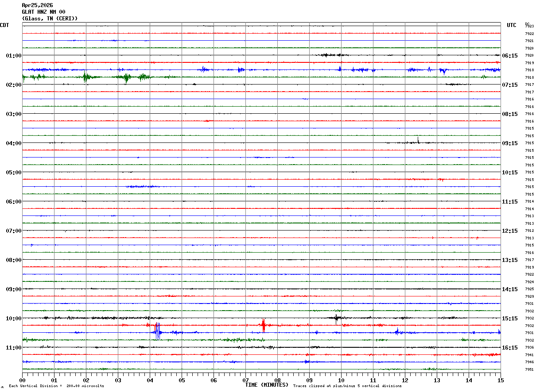Click the DC offset value 7925
The image size is (536, 392).
click(529, 289)
